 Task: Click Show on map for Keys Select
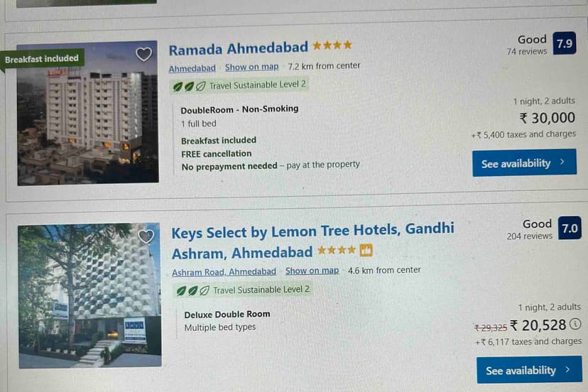pos(312,271)
